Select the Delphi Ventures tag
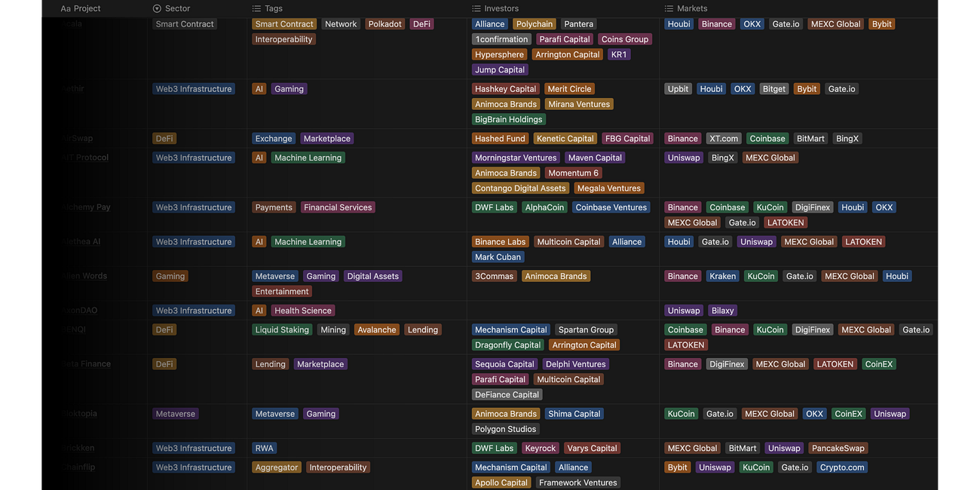This screenshot has height=490, width=980. pos(576,364)
